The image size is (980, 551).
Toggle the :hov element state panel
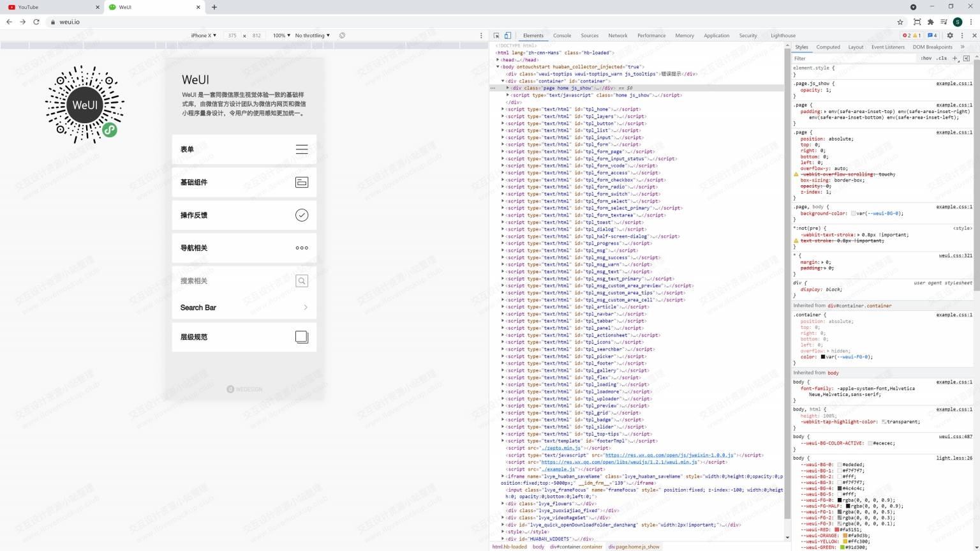click(926, 58)
